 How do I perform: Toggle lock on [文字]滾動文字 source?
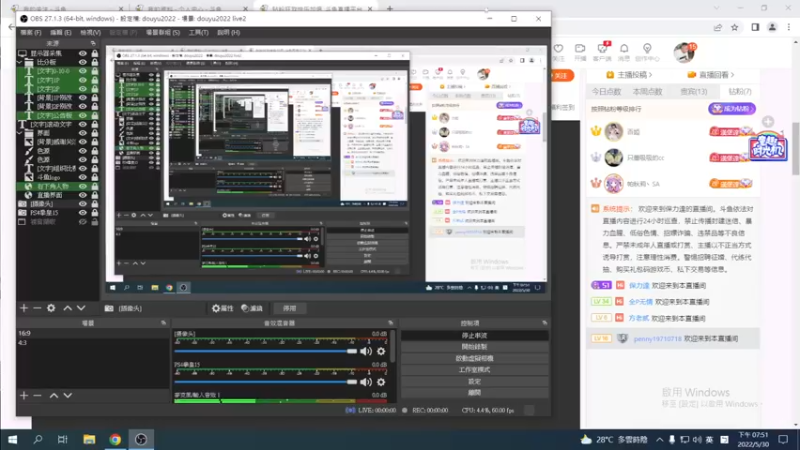(x=94, y=124)
